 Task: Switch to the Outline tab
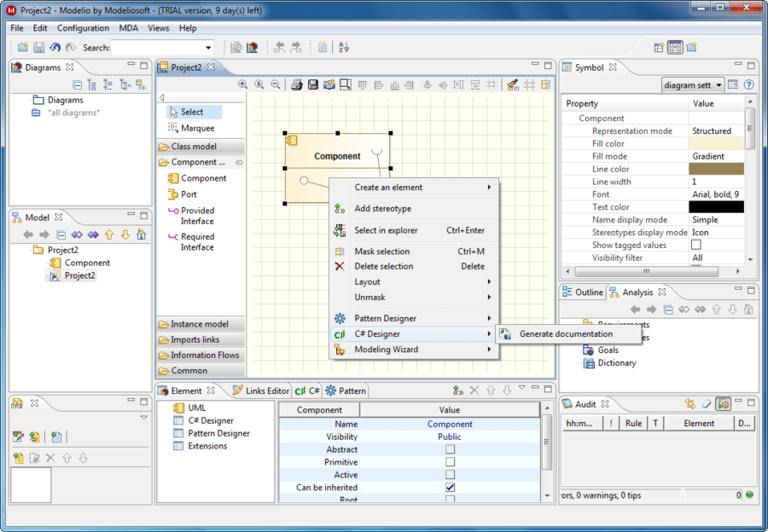pos(583,292)
